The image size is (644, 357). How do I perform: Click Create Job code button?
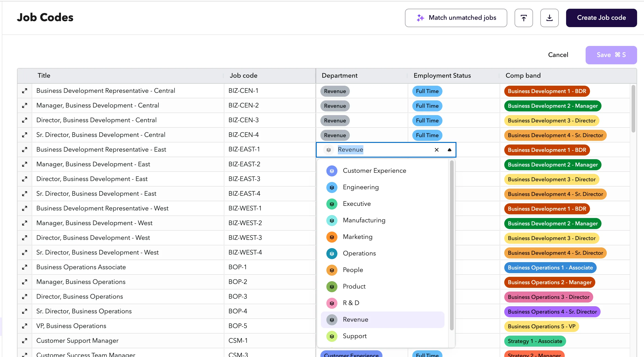tap(601, 18)
